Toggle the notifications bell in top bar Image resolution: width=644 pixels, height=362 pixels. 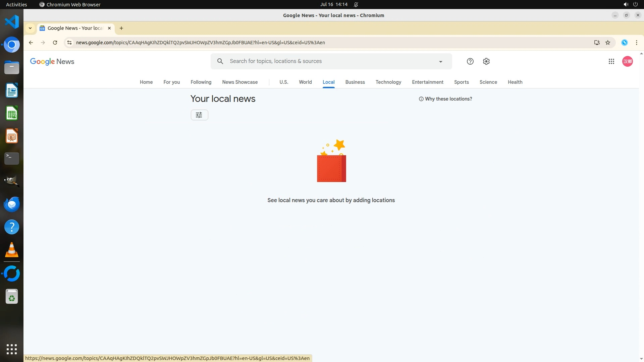click(x=356, y=5)
